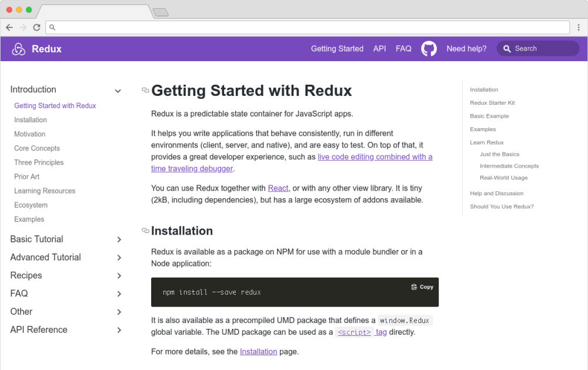Expand the FAQ sidebar section
This screenshot has width=588, height=370.
click(x=119, y=294)
